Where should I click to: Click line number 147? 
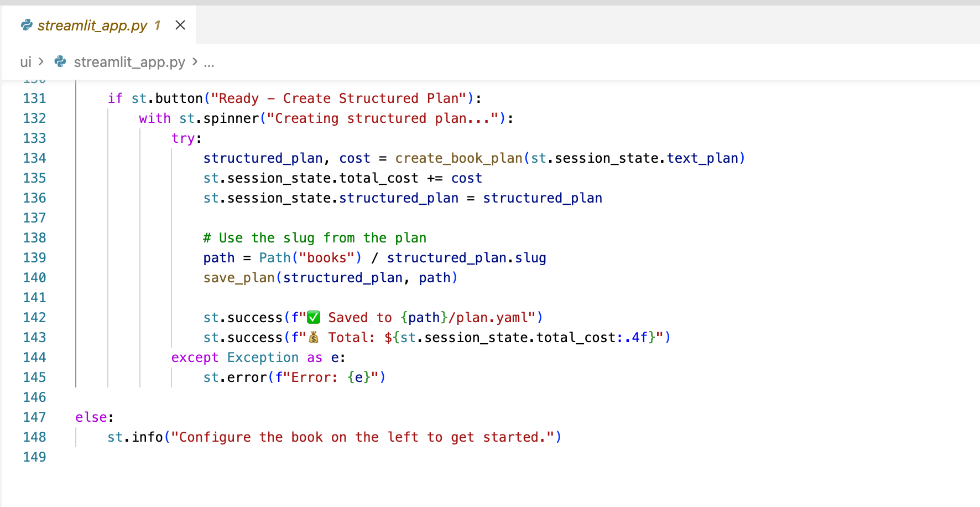(34, 417)
